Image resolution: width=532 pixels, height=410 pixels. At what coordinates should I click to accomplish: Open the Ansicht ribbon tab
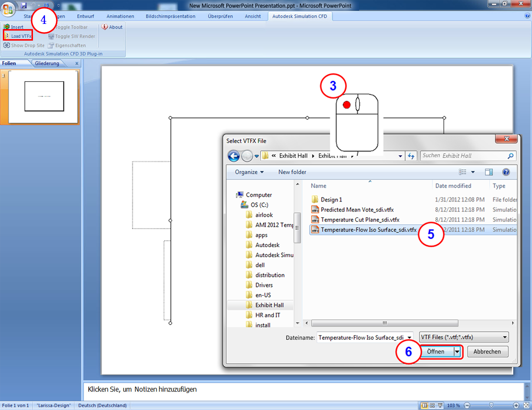click(x=253, y=16)
